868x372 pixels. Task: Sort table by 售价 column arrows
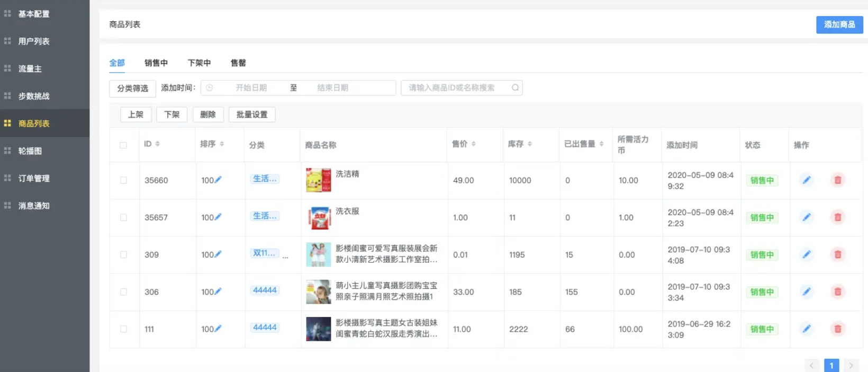(474, 144)
